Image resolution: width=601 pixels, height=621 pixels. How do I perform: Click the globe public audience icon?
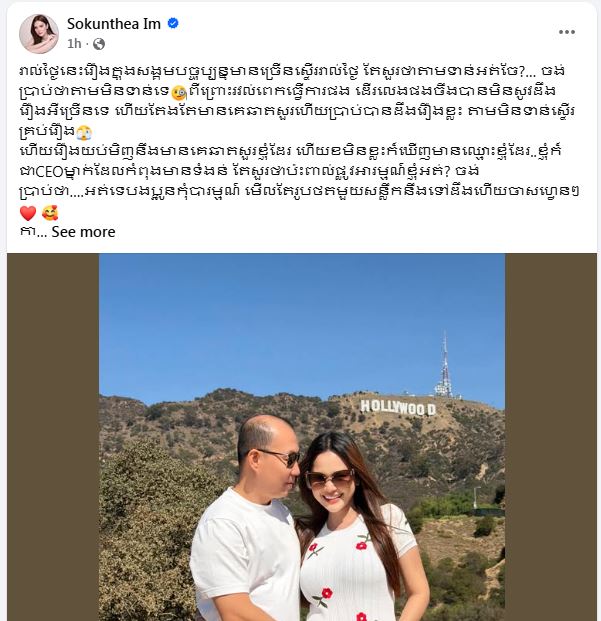point(99,44)
